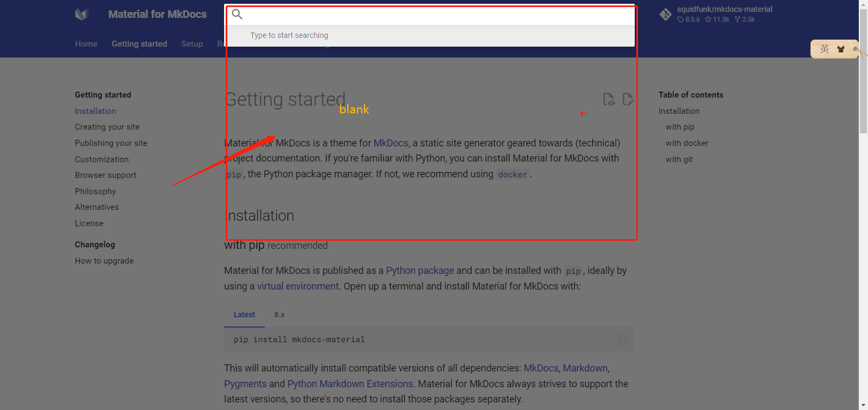
Task: Follow the MkDocs link in intro paragraph
Action: coord(391,143)
